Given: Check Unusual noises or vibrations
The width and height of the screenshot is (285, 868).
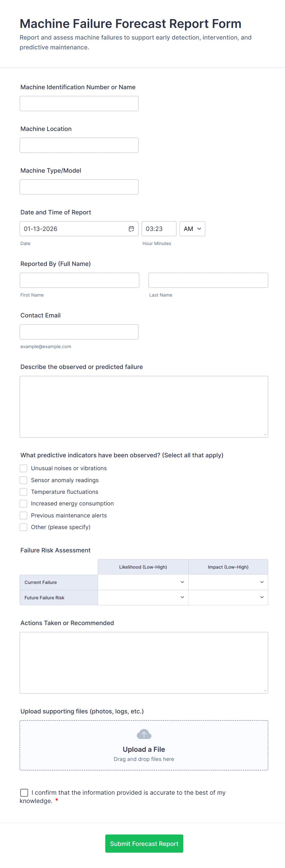Looking at the screenshot, I should (24, 468).
